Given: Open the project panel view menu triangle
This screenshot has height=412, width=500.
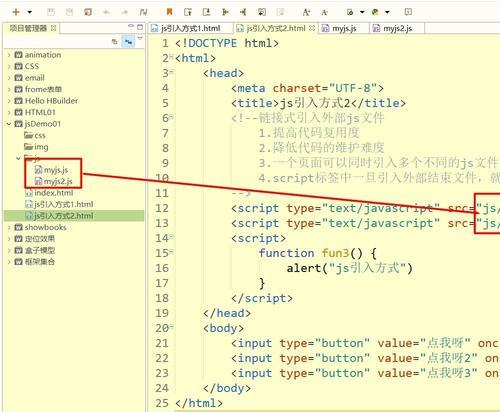Looking at the screenshot, I should coord(140,39).
